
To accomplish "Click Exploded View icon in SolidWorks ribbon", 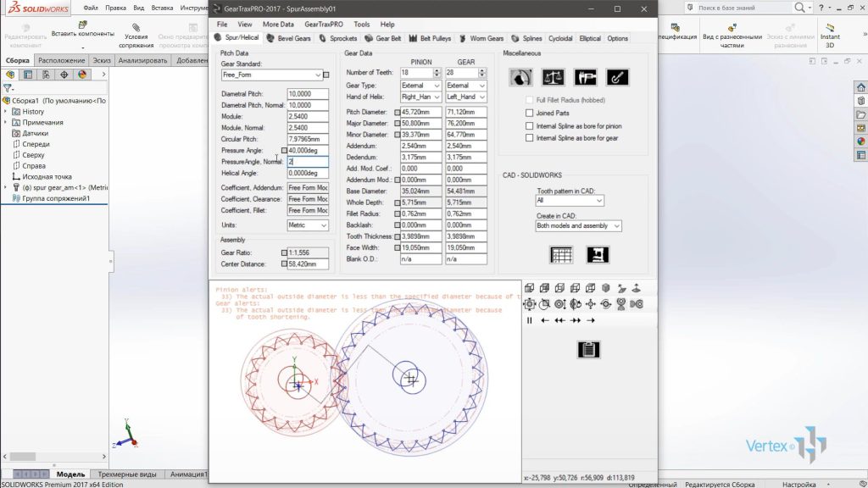I will coord(732,27).
